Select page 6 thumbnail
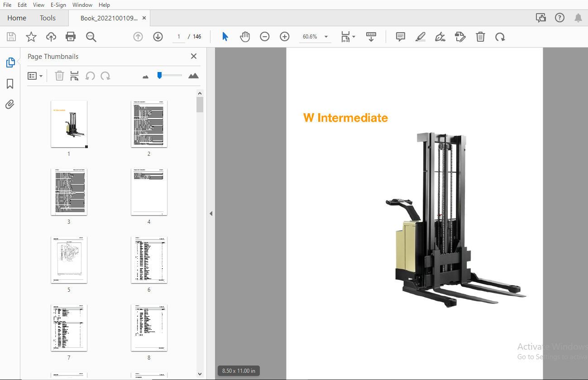Image resolution: width=588 pixels, height=380 pixels. pos(149,260)
